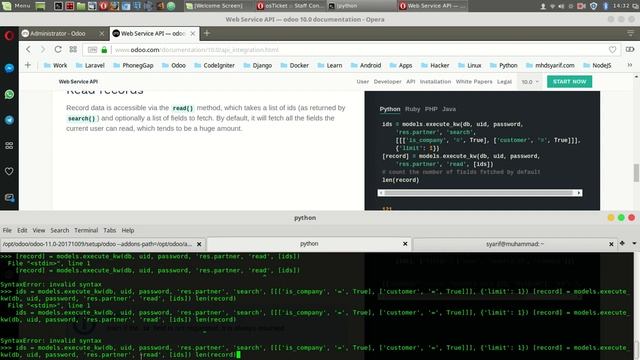Show more bookmarks with chevron
Image resolution: width=640 pixels, height=360 pixels.
[630, 65]
